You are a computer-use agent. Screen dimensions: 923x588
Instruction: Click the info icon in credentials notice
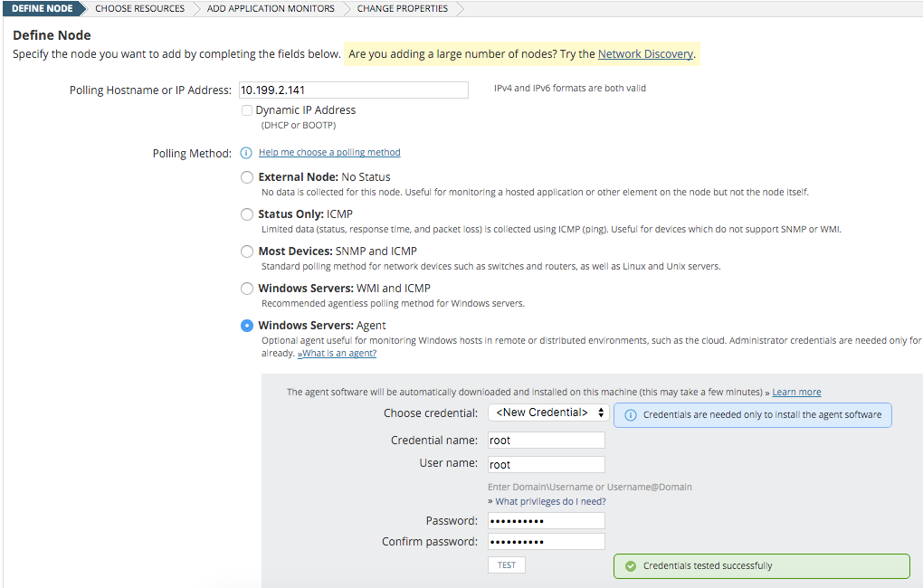coord(631,415)
